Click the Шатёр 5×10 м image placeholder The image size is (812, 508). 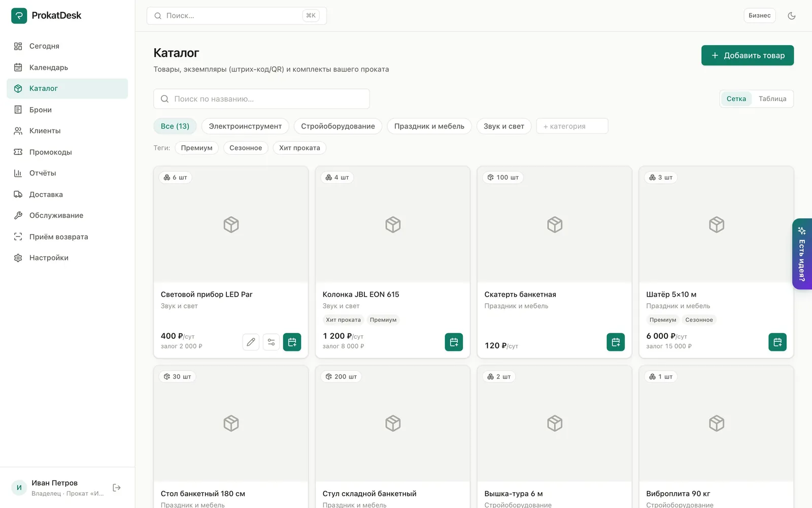click(x=717, y=225)
